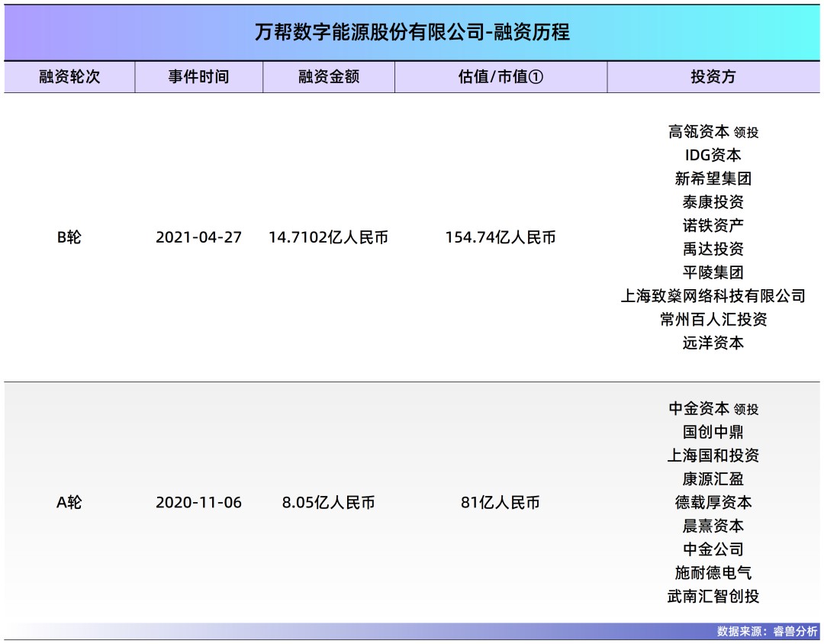Click the amount 14.7102亿人民币

click(328, 238)
